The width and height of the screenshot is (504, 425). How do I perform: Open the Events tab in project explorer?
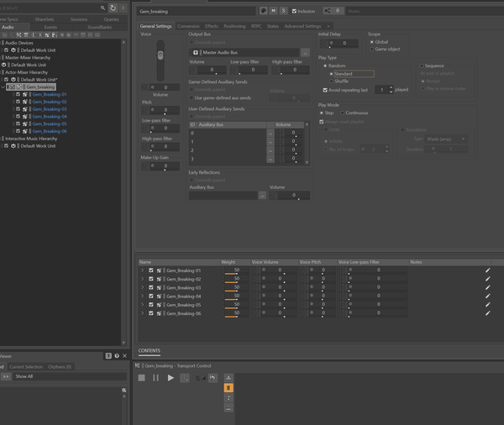click(50, 26)
